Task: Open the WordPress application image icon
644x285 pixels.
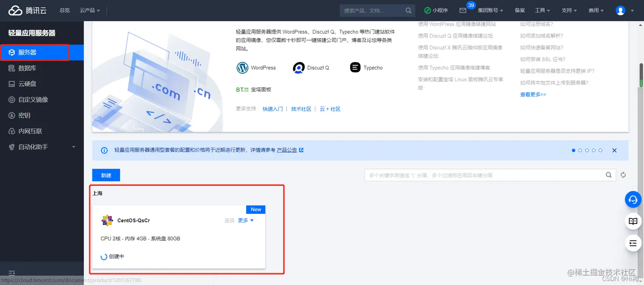Action: tap(242, 67)
